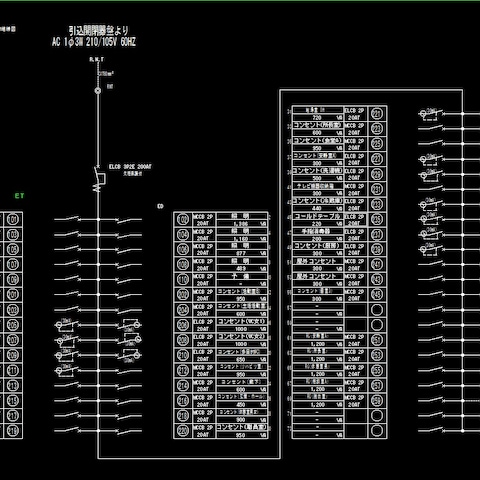The image size is (480, 480).
Task: Select the AC 1φ3W 210/105V 60HZ label
Action: tap(94, 42)
